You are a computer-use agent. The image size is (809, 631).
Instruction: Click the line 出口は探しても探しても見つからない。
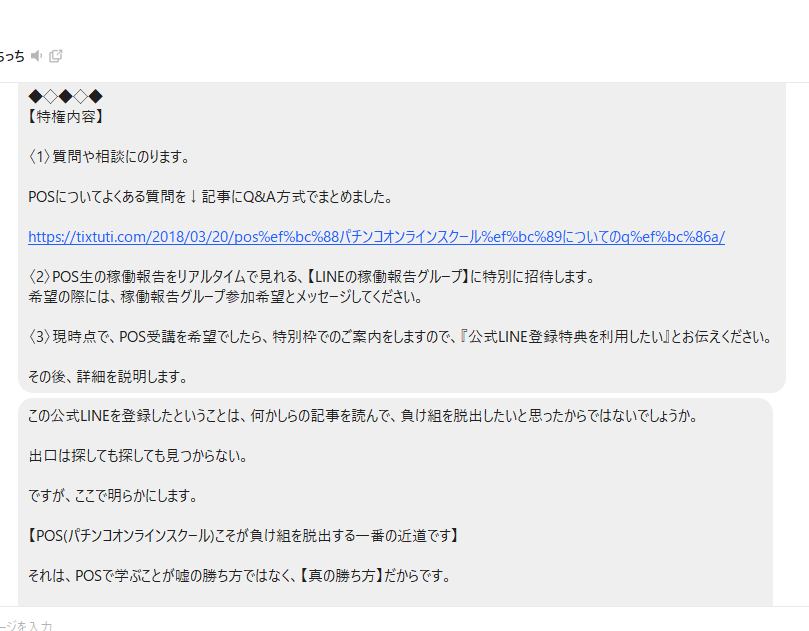pos(138,456)
